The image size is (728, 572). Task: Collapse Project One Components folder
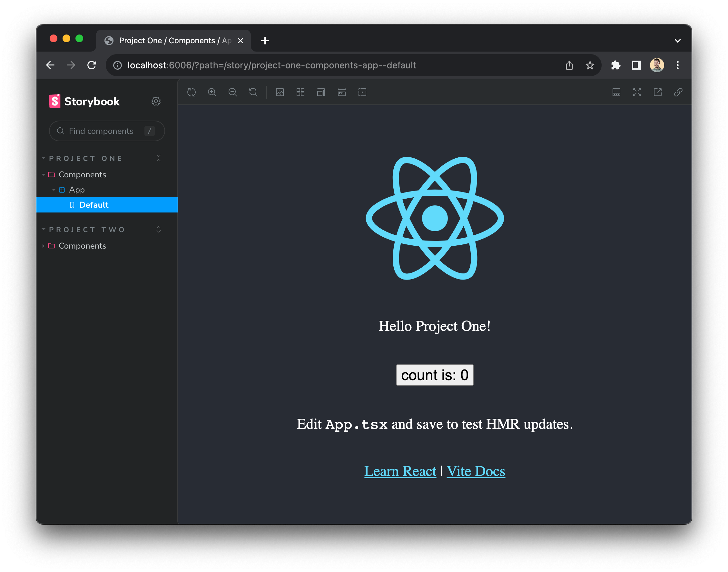coord(82,174)
